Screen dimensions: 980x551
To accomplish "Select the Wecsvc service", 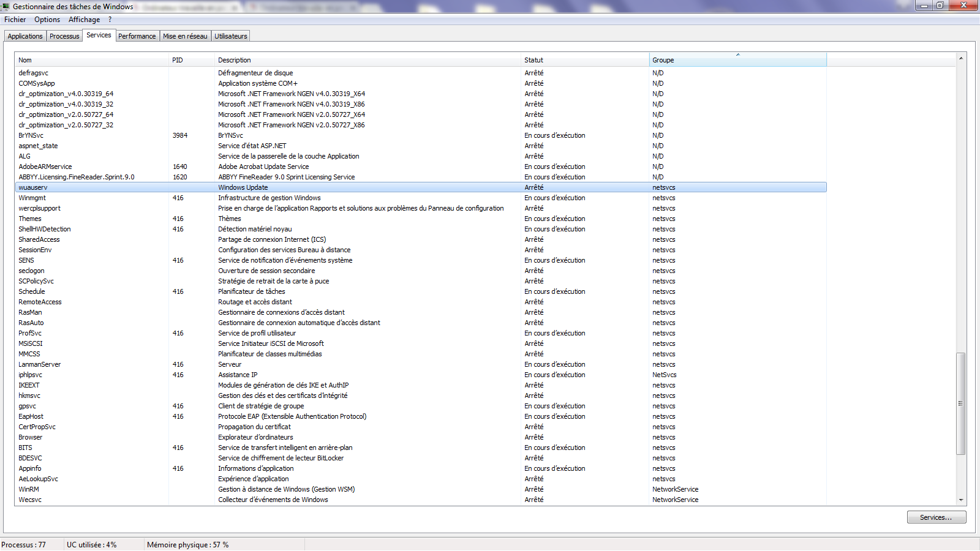I will pos(421,500).
